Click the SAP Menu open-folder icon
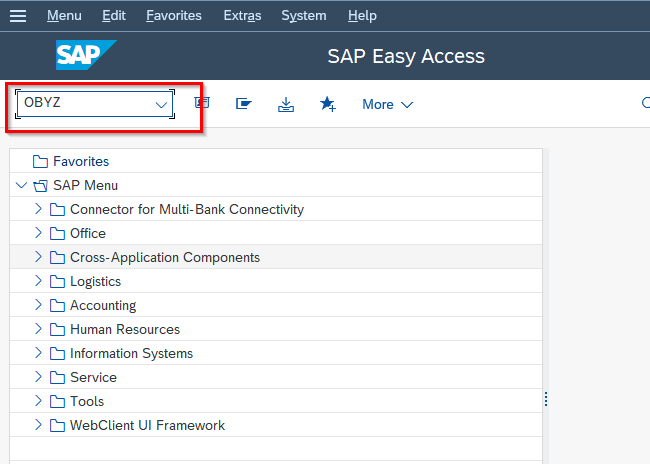The image size is (650, 464). point(40,186)
